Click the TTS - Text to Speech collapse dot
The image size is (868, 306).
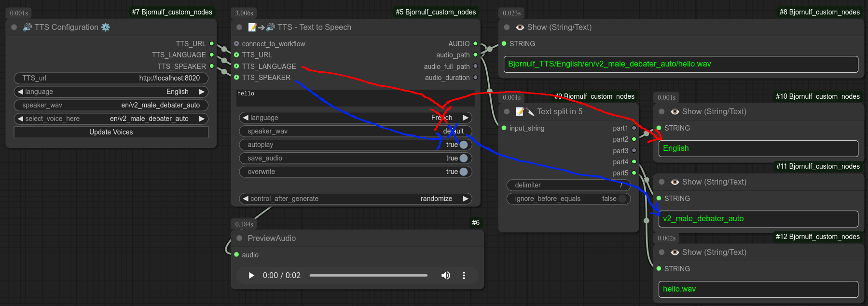click(239, 27)
